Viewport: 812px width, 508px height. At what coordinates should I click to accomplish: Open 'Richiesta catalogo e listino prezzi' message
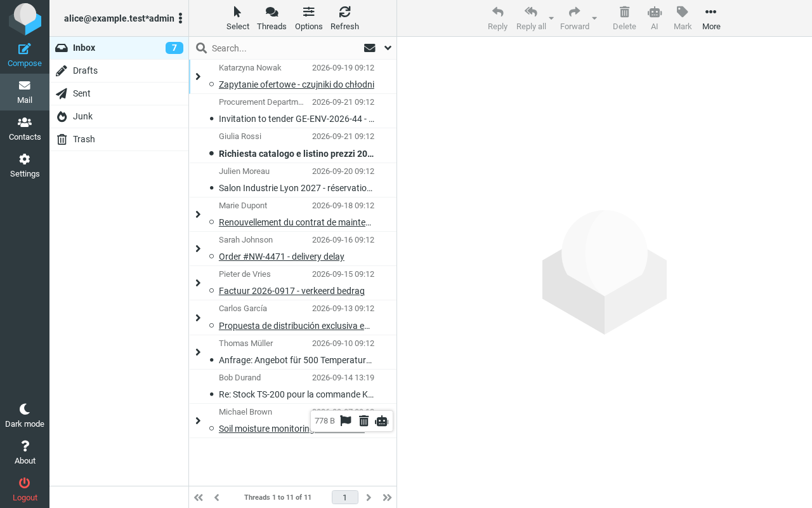[296, 154]
